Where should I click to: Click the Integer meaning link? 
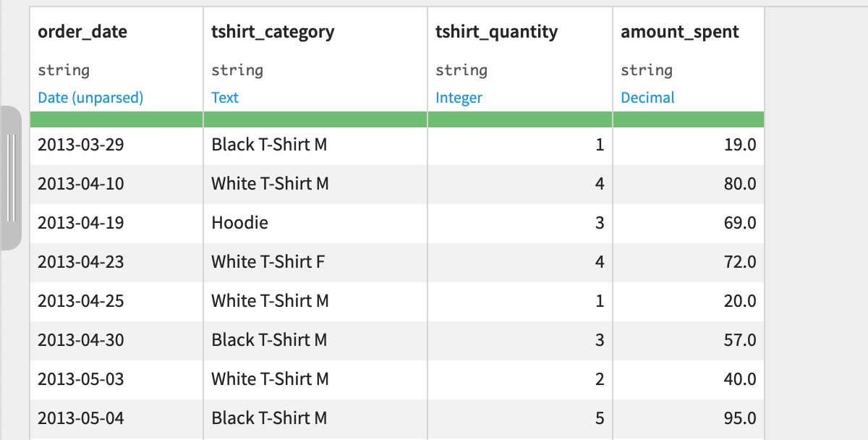pos(459,98)
